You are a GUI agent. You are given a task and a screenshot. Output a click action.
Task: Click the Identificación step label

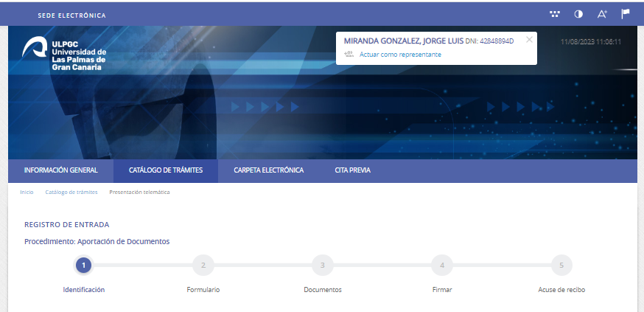(x=84, y=290)
